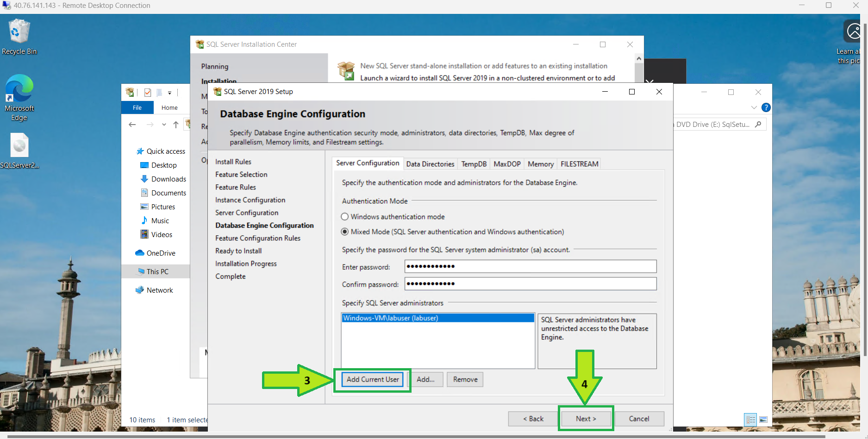Click the Desktop folder icon in navigation pane
The image size is (868, 439).
click(144, 165)
